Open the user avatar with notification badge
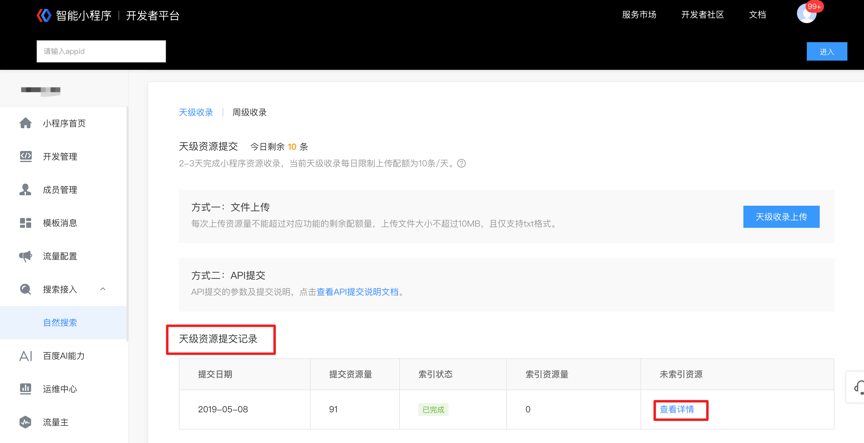The height and width of the screenshot is (443, 864). pos(807,14)
